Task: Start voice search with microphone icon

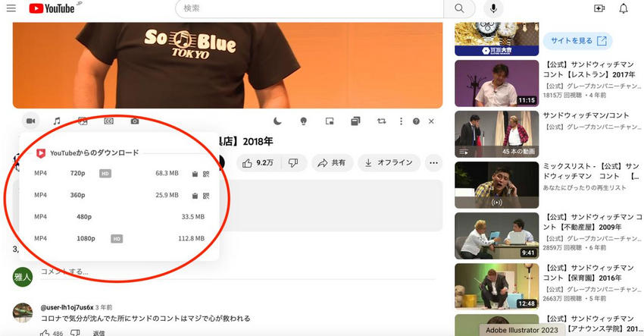Action: [493, 8]
